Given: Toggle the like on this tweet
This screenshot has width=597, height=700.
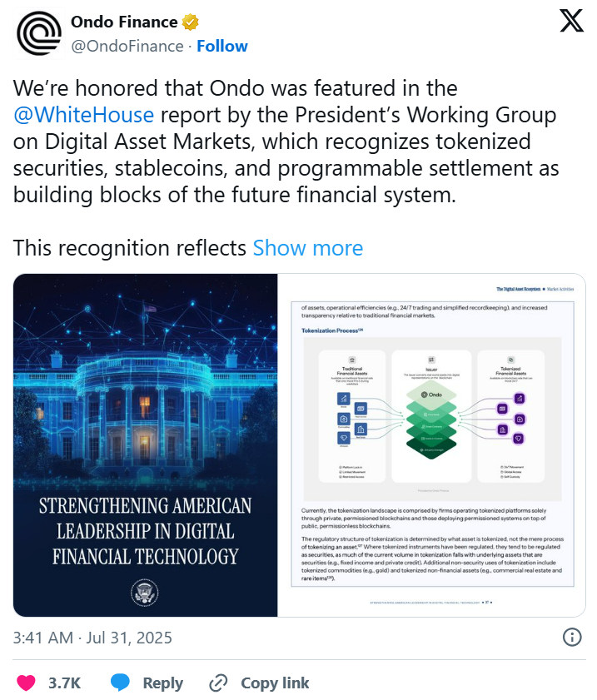Looking at the screenshot, I should (27, 683).
